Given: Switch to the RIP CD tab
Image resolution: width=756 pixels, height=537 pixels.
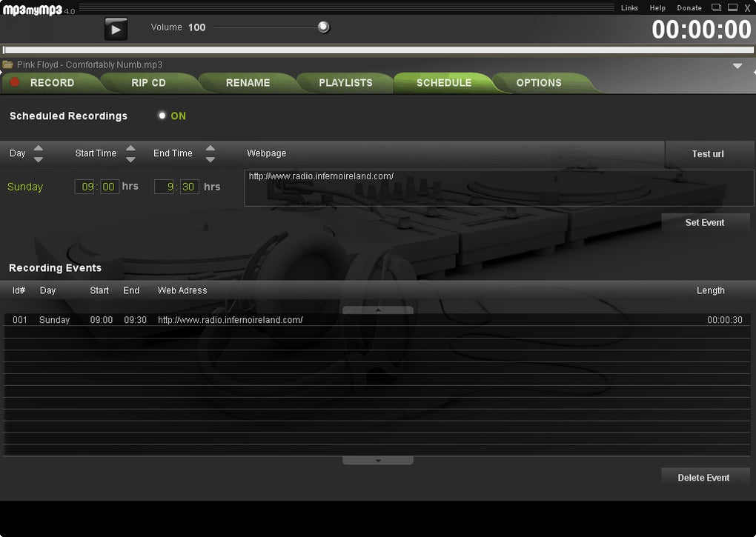Looking at the screenshot, I should [148, 83].
